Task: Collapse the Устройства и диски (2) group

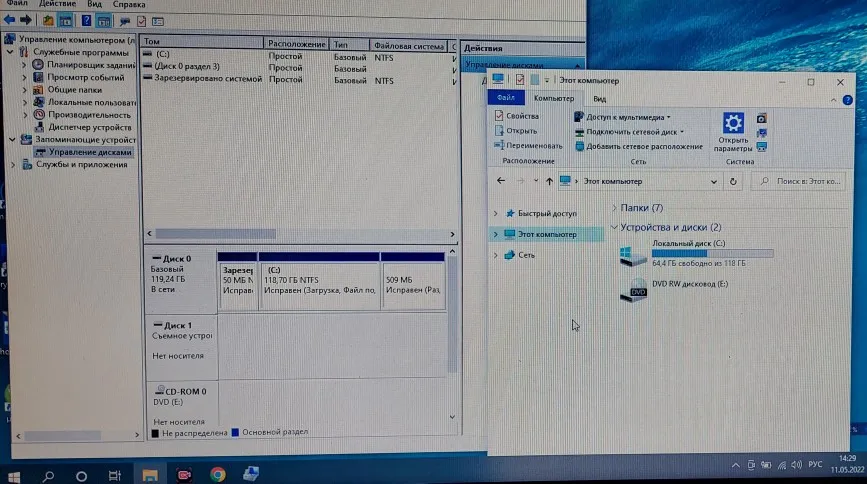Action: click(x=614, y=227)
